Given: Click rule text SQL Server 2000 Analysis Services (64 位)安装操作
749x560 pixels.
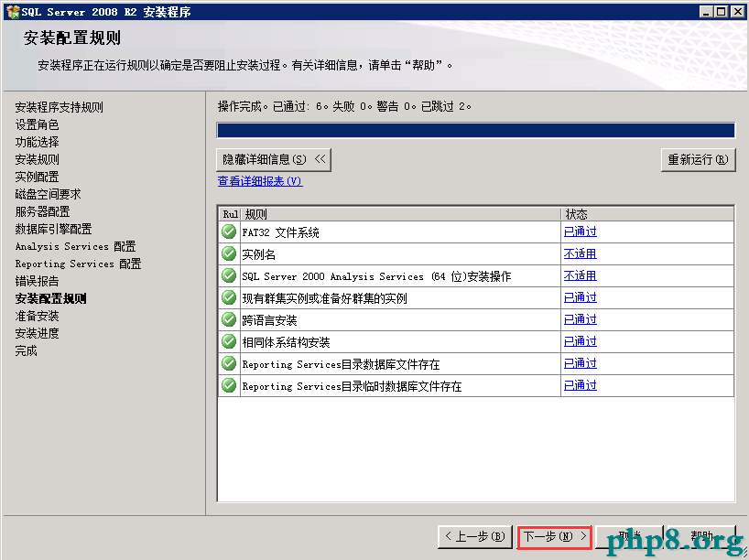Looking at the screenshot, I should [376, 276].
